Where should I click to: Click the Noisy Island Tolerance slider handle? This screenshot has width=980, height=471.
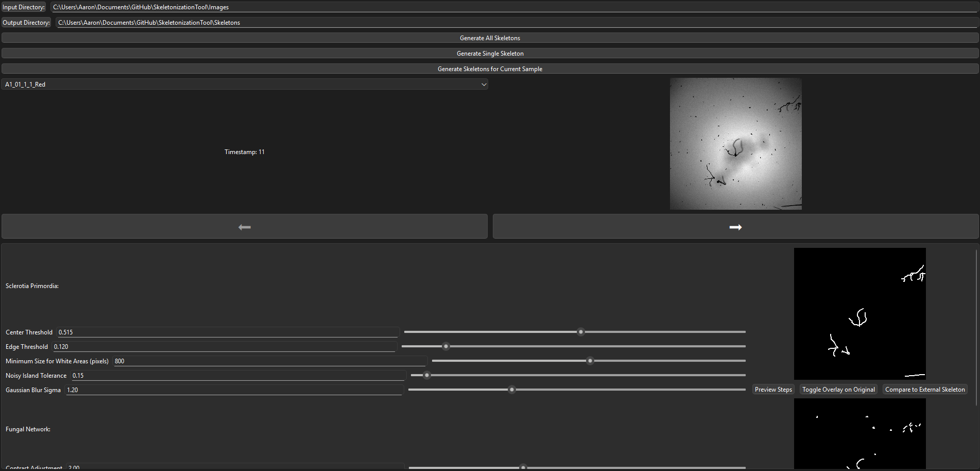click(x=427, y=375)
